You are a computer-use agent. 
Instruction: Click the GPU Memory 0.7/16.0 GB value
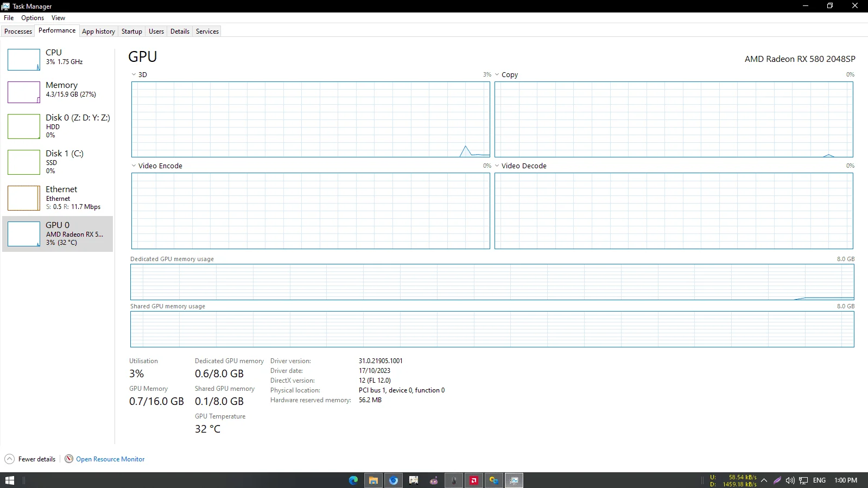(x=156, y=401)
